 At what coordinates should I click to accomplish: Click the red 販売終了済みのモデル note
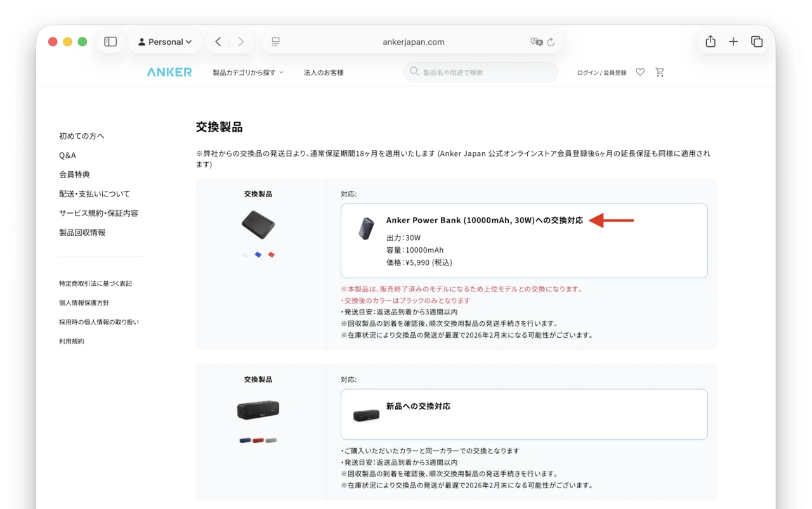(x=461, y=289)
